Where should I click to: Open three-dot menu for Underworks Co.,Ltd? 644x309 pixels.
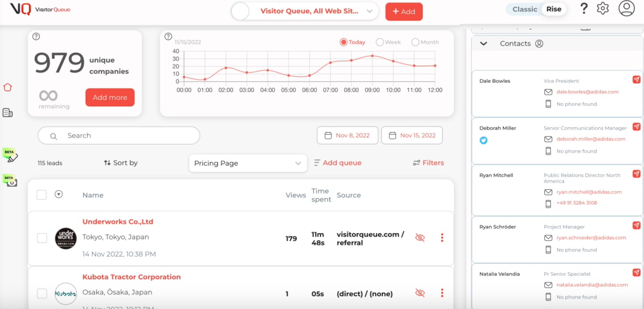click(442, 238)
